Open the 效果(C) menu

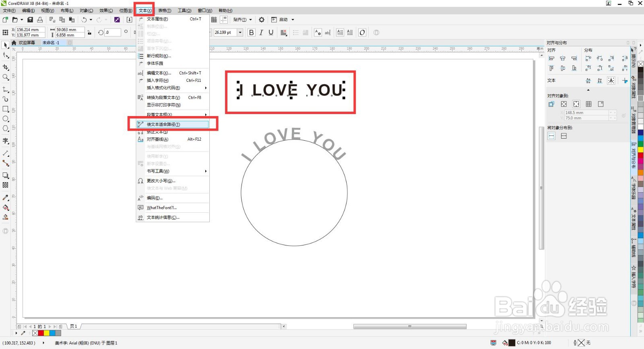pos(106,10)
